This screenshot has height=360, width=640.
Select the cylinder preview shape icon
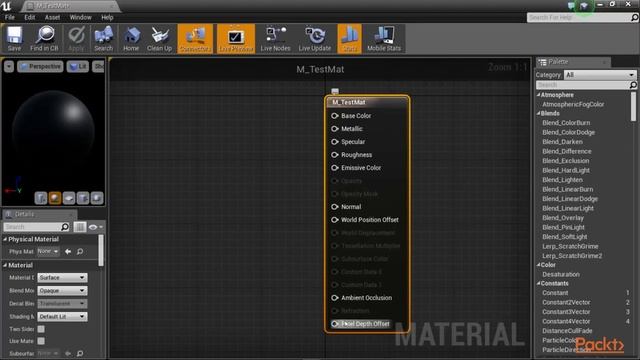(41, 198)
